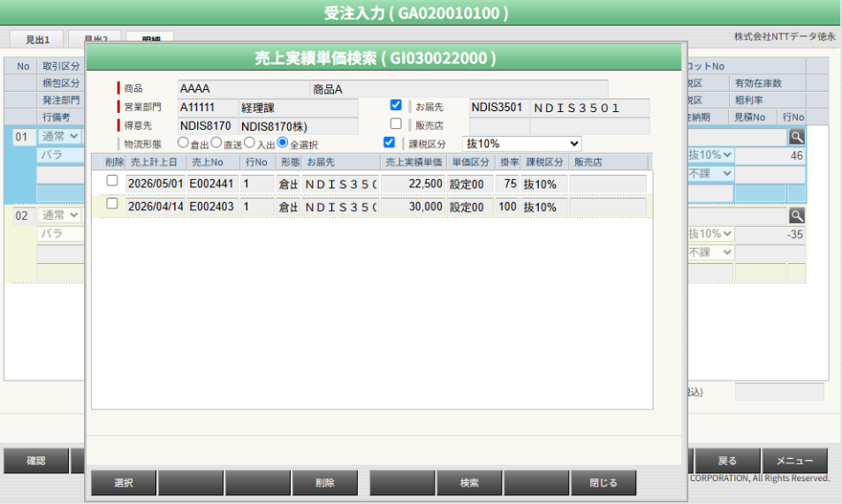Click the 掛率 cell showing 100
This screenshot has width=842, height=504.
[507, 207]
